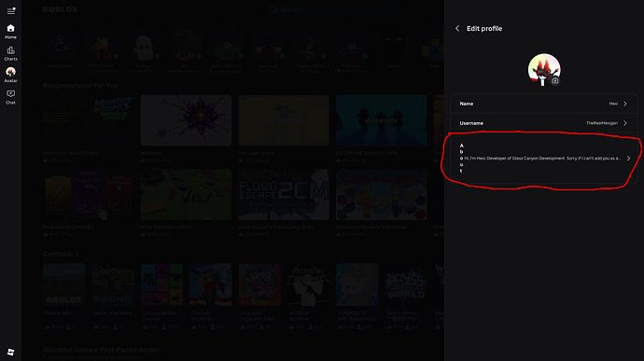Click the display name value Hexi
Screen dimensions: 644x361
tap(613, 104)
